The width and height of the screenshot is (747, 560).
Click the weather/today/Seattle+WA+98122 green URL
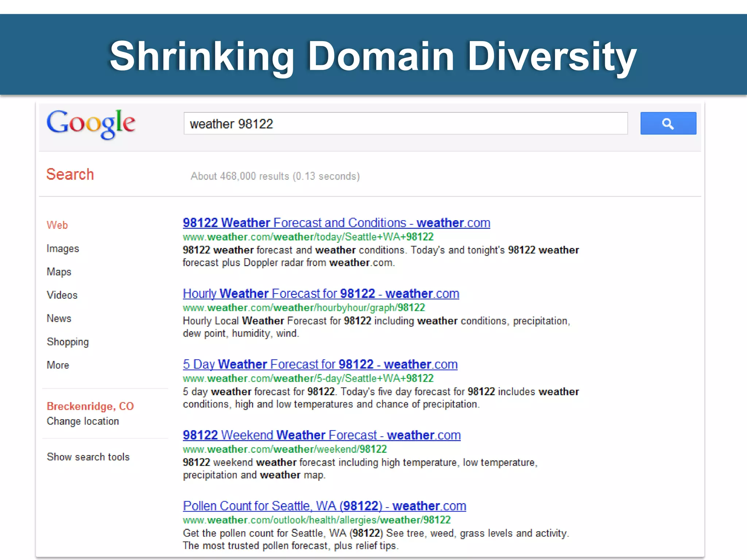click(308, 237)
